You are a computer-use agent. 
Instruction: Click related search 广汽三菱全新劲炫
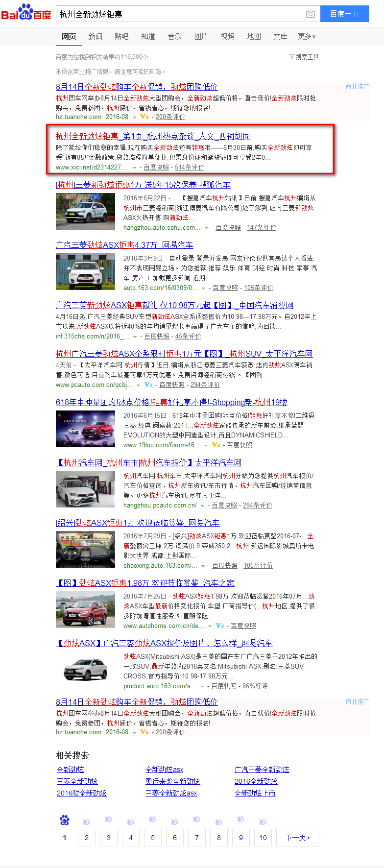(x=262, y=770)
